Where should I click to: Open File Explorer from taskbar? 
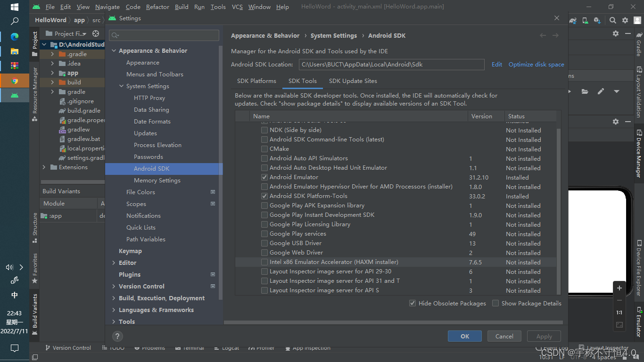(x=15, y=51)
